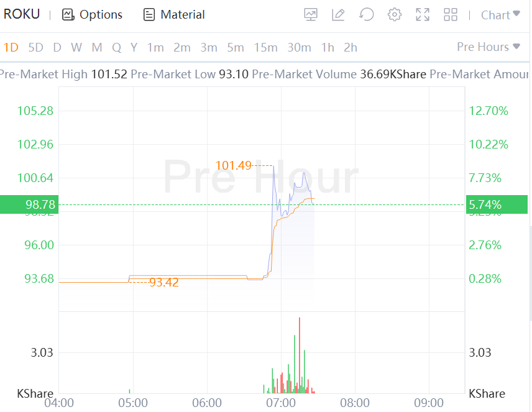Open chart settings gear
Image resolution: width=532 pixels, height=412 pixels.
(x=395, y=15)
